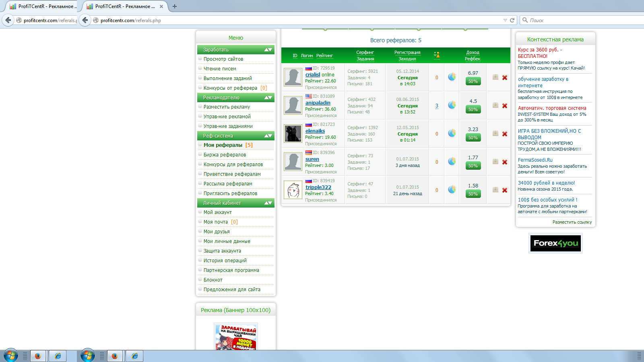Open the address bar history dropdown arrow
The height and width of the screenshot is (362, 644).
505,20
